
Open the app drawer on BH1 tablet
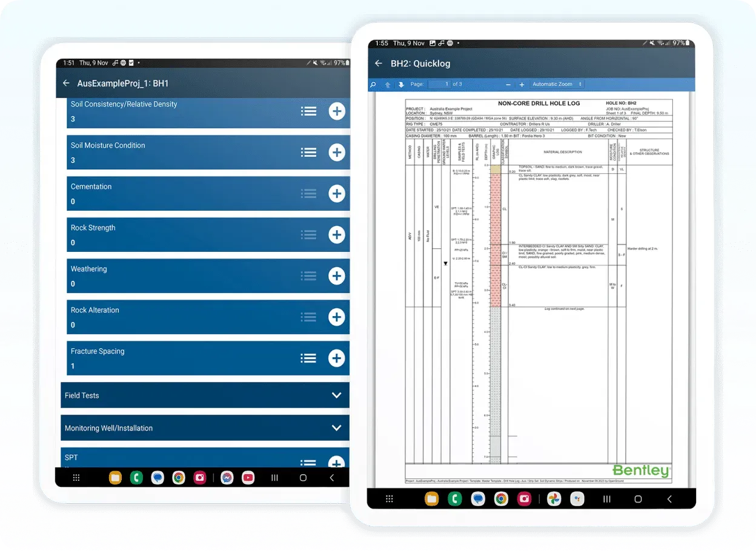pyautogui.click(x=76, y=478)
